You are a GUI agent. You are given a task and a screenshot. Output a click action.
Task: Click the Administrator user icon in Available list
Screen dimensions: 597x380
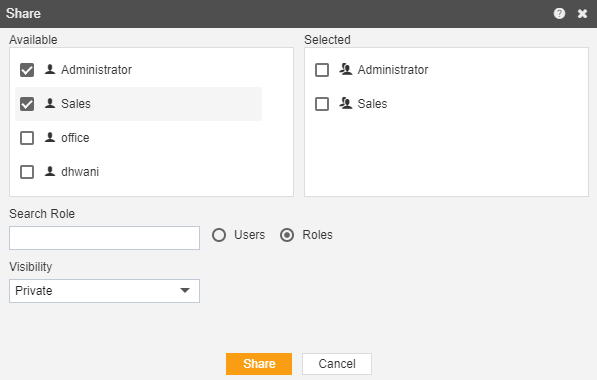[50, 69]
